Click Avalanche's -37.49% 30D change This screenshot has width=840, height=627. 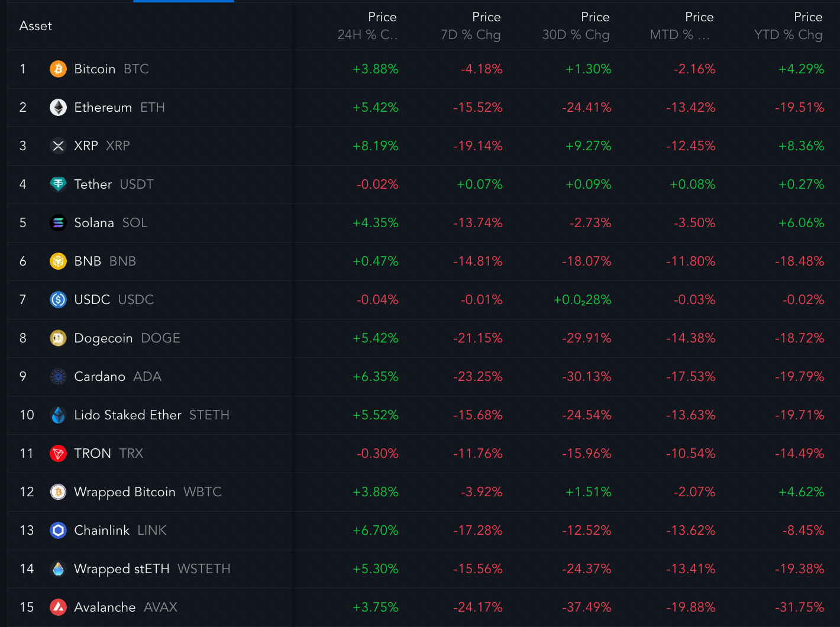[587, 607]
